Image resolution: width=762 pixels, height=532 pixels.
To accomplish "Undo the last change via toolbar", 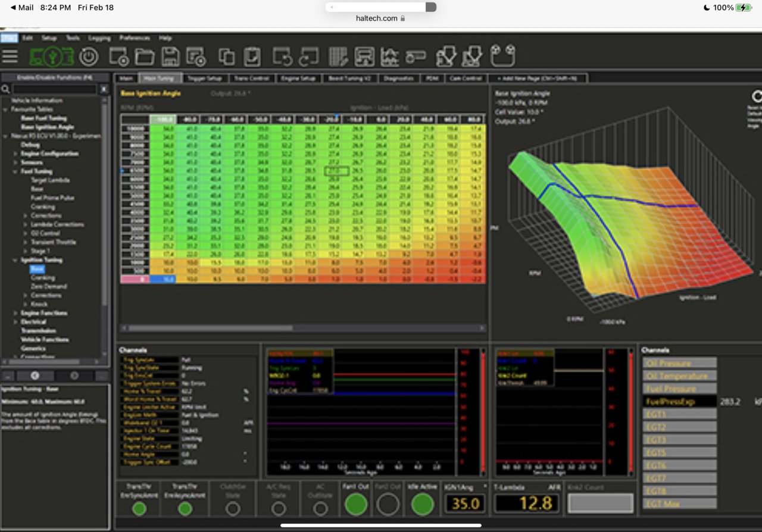I will 282,57.
